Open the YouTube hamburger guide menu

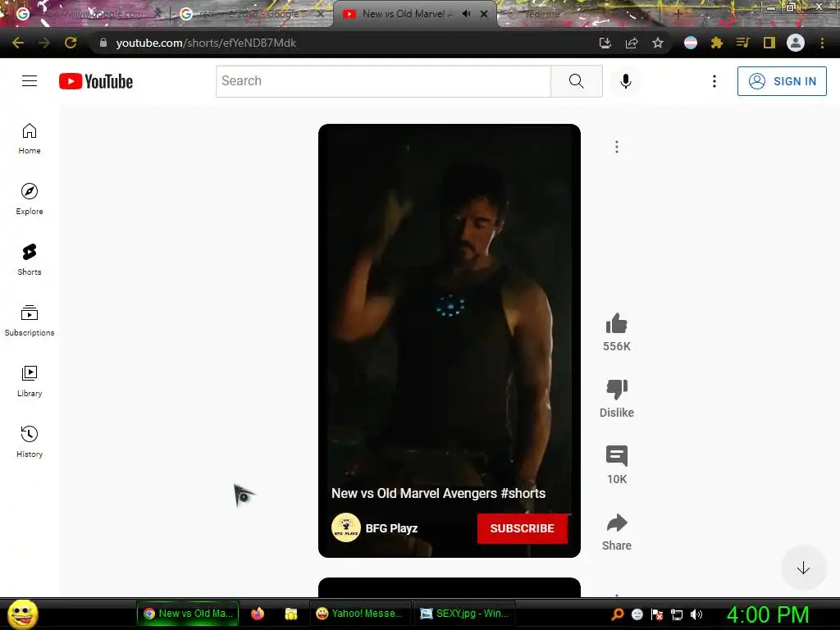click(30, 81)
